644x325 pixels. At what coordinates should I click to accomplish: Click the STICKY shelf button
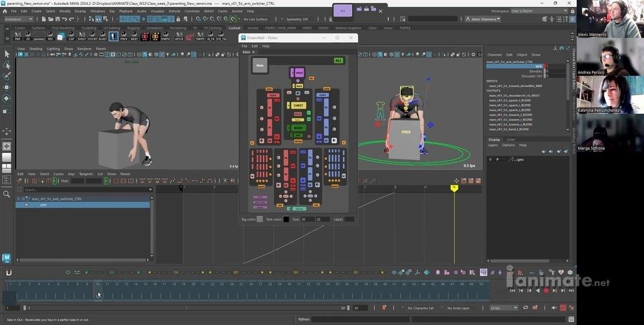(x=92, y=37)
